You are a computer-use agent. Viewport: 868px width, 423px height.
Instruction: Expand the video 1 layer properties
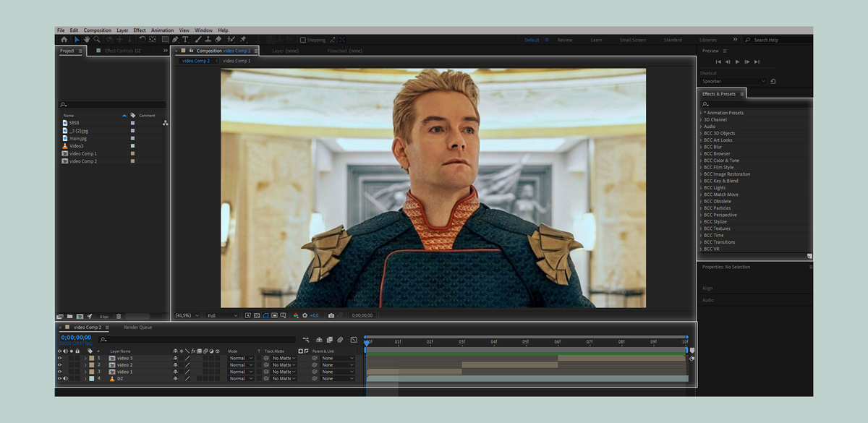(85, 372)
